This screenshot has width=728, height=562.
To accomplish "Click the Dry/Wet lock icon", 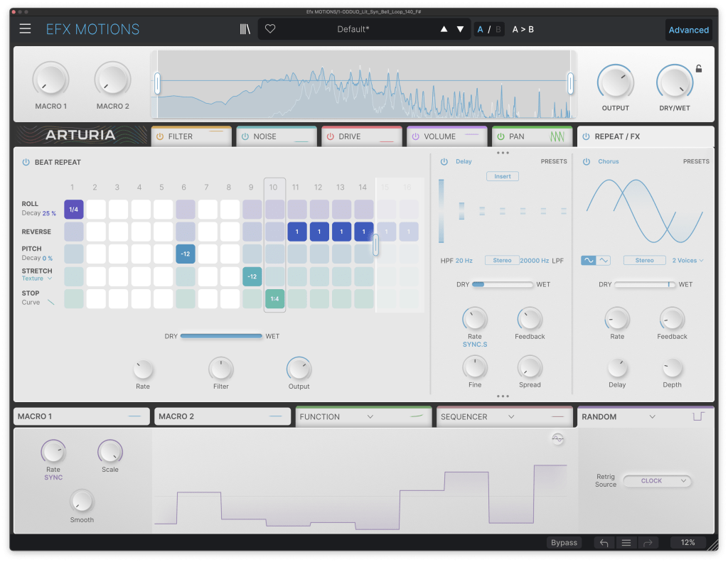I will [699, 69].
